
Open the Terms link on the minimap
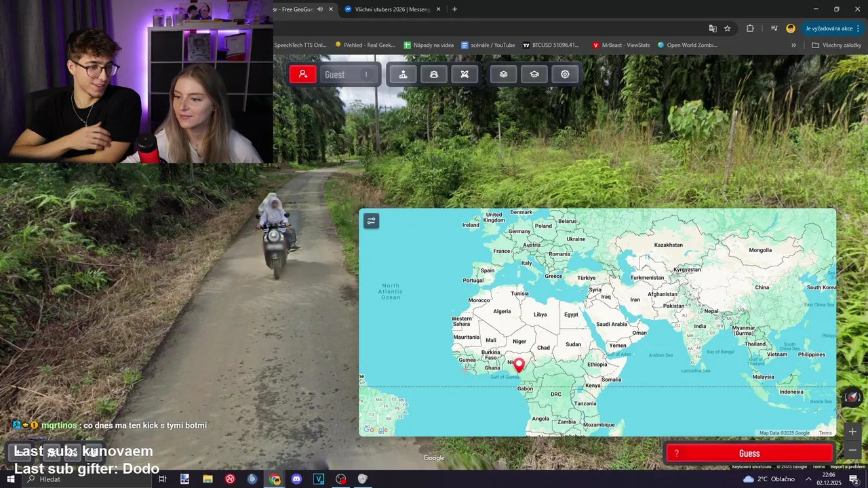click(x=825, y=433)
